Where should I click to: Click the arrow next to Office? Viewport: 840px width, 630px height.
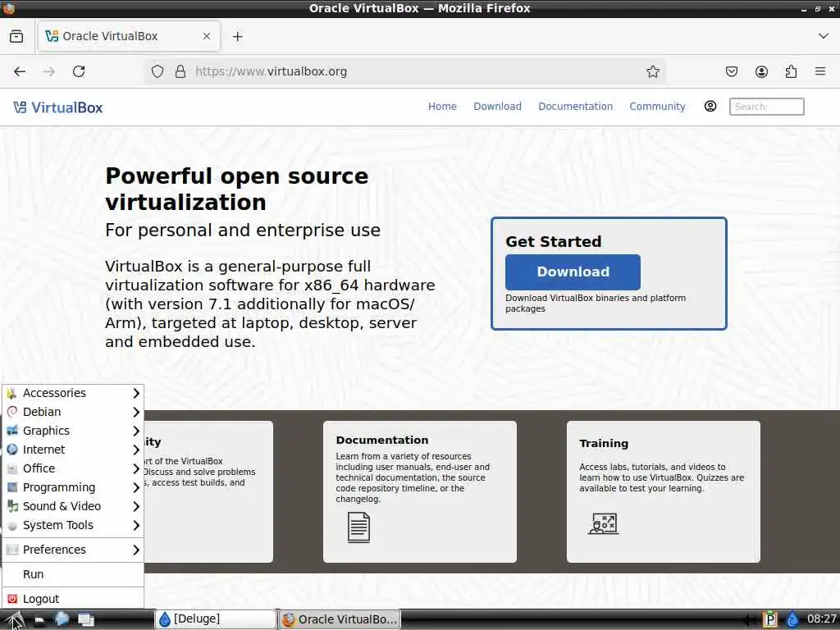click(136, 468)
